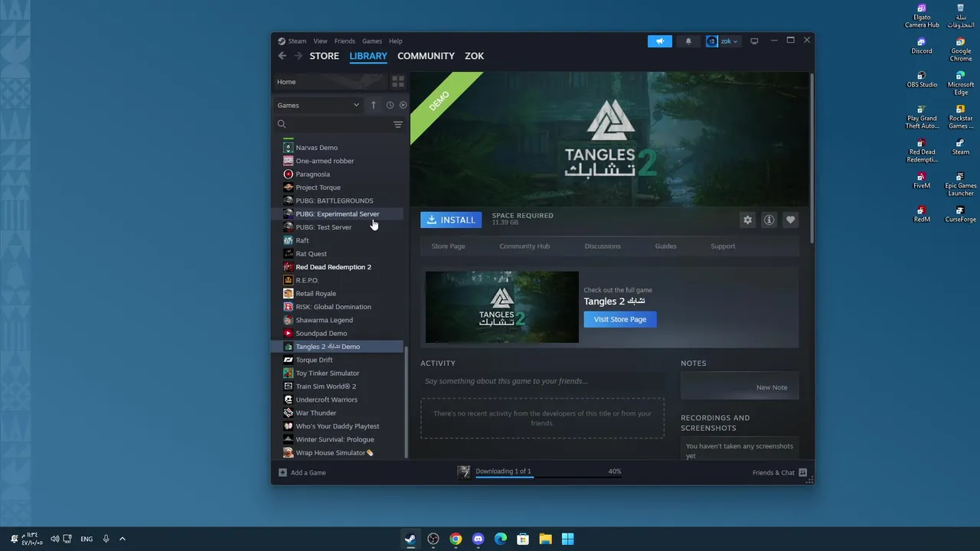This screenshot has width=980, height=551.
Task: Go to library Home
Action: (331, 82)
